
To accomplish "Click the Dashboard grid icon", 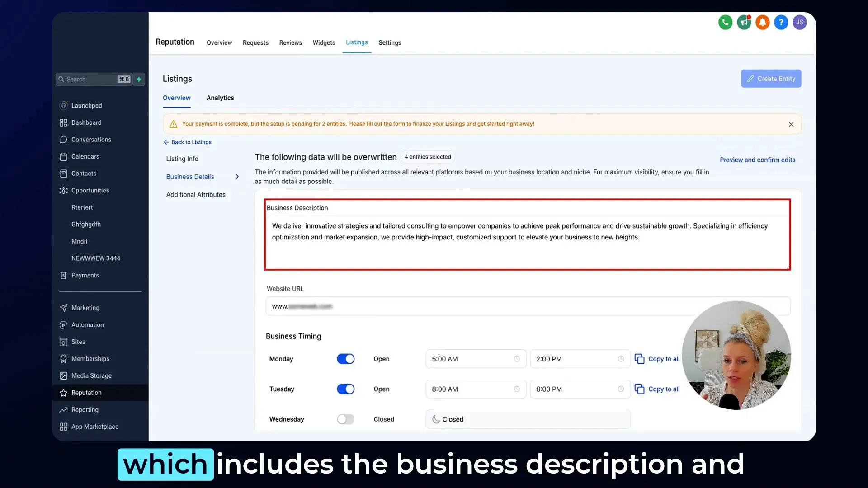I will pyautogui.click(x=64, y=122).
